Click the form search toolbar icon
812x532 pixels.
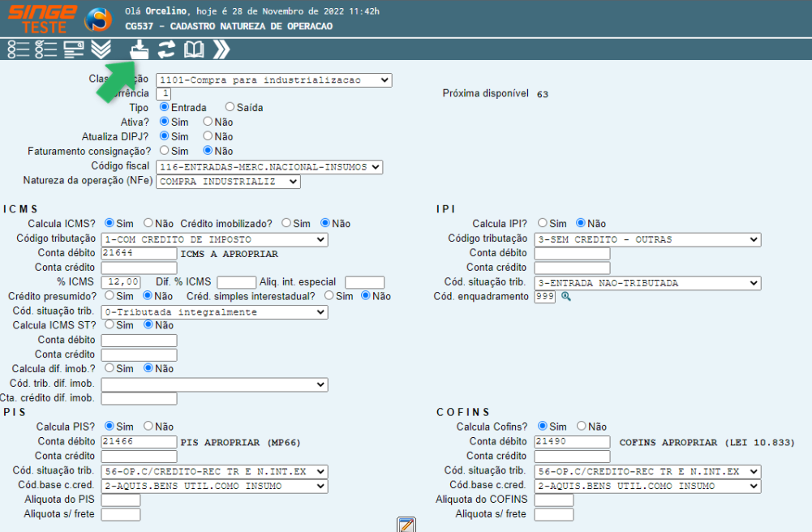click(x=74, y=49)
